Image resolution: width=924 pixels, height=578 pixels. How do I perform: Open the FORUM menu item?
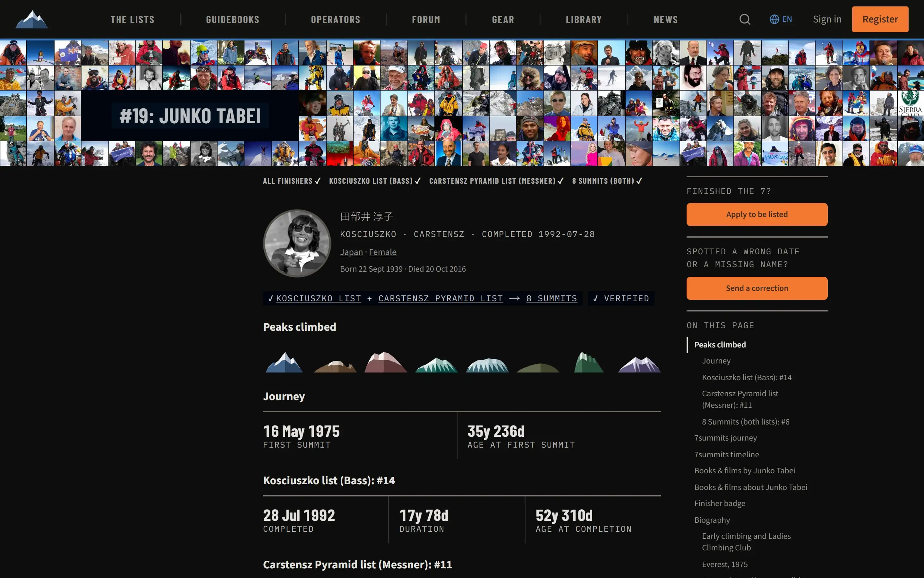tap(426, 20)
